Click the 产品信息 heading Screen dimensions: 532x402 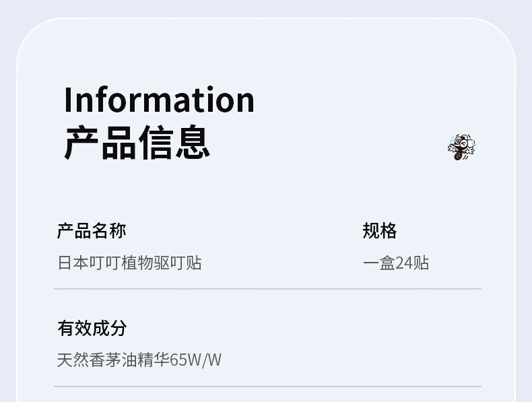click(137, 142)
